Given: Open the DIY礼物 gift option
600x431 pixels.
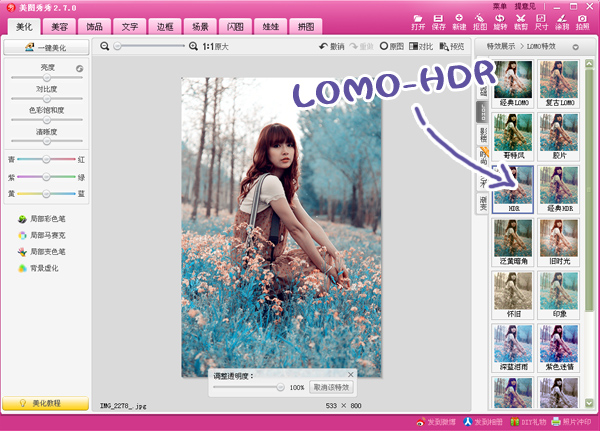Looking at the screenshot, I should 528,422.
